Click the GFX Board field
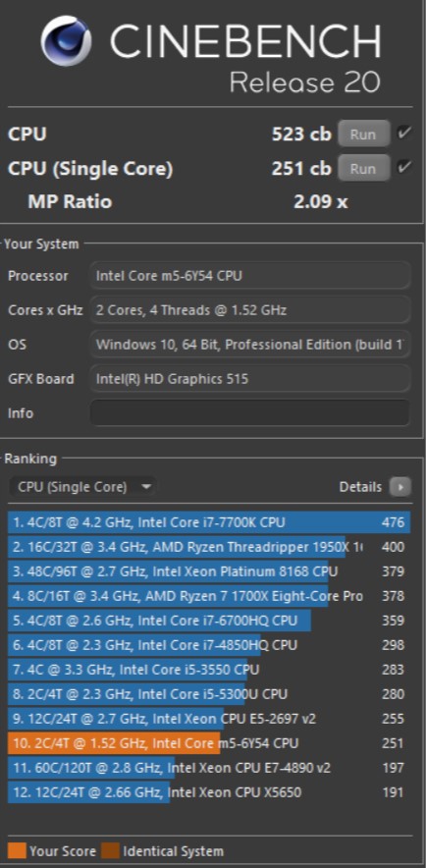This screenshot has height=868, width=426. 250,379
